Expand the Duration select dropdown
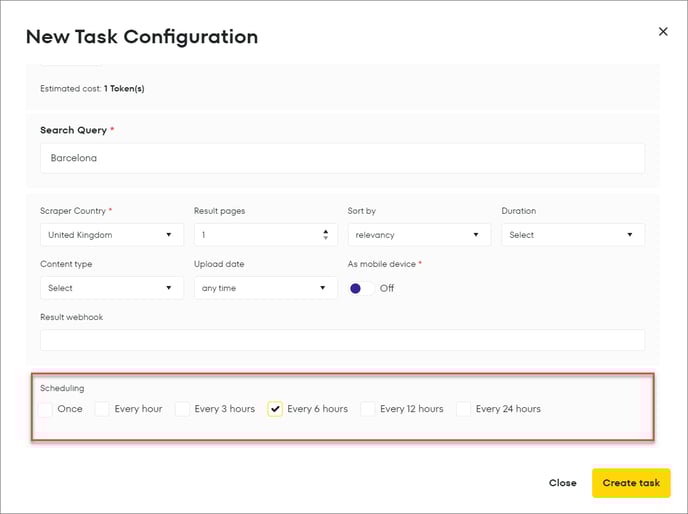 pos(572,235)
